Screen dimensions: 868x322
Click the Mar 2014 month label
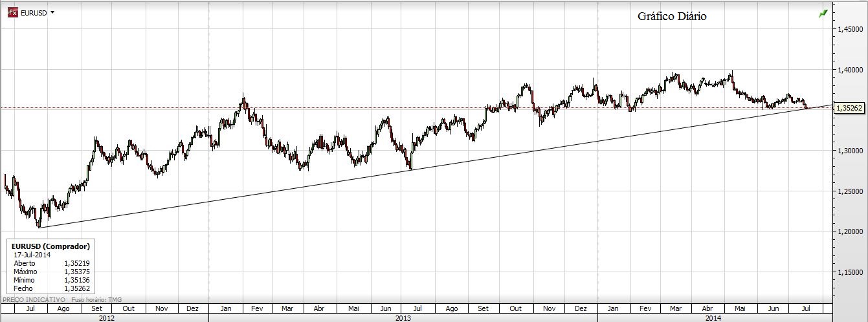tap(675, 308)
